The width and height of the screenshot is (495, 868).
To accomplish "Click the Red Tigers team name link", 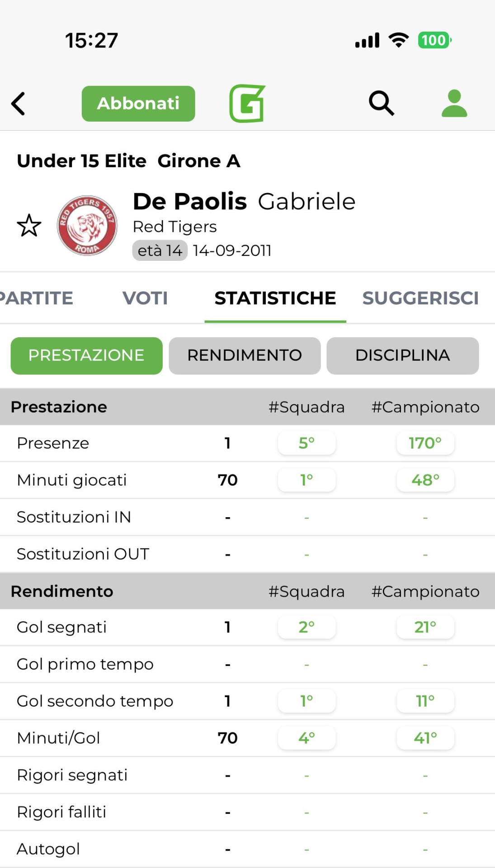I will click(x=174, y=226).
